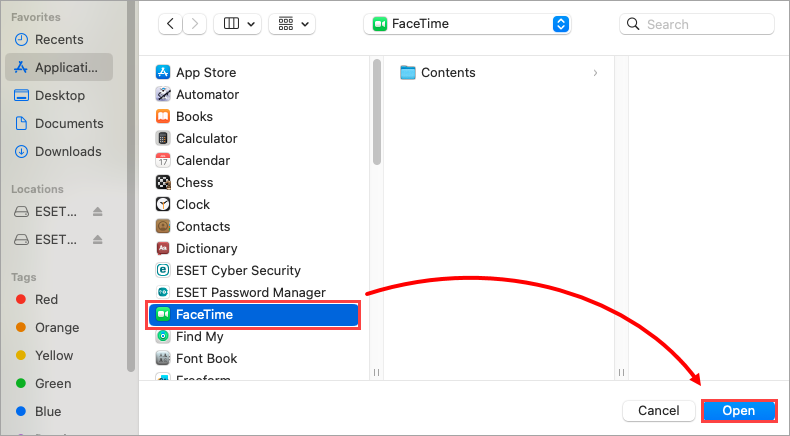Select the "Automator" row
The image size is (790, 436).
click(x=253, y=94)
